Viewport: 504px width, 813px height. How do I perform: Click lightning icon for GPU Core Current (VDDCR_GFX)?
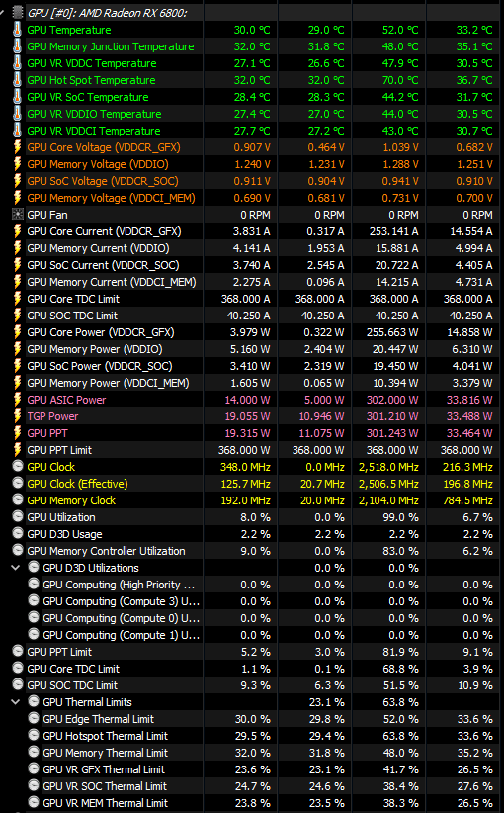point(17,231)
